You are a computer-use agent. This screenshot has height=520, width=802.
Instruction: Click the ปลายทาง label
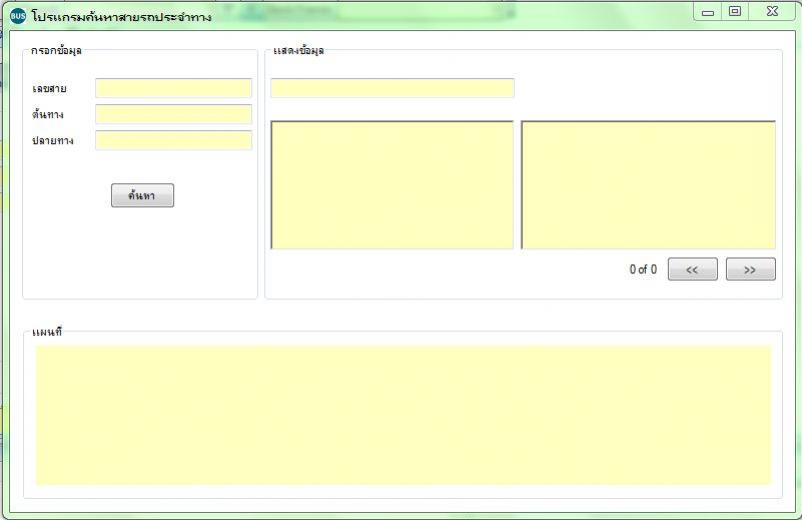coord(53,140)
